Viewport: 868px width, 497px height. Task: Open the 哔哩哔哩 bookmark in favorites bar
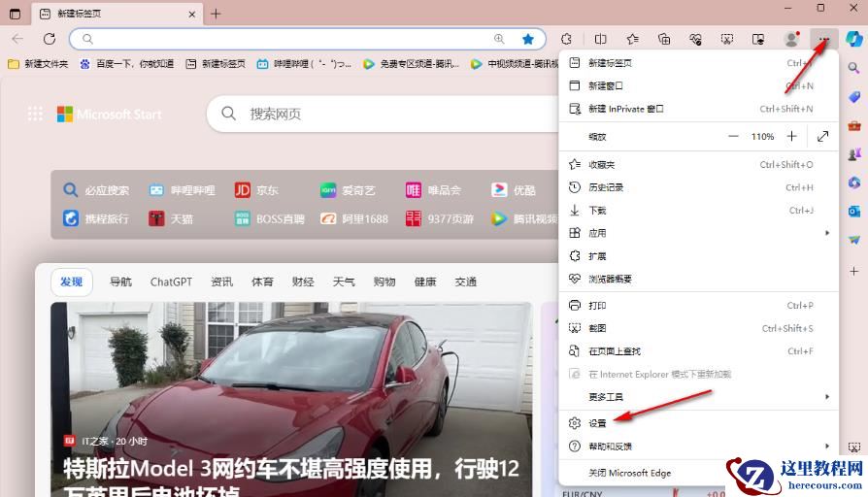(x=305, y=64)
